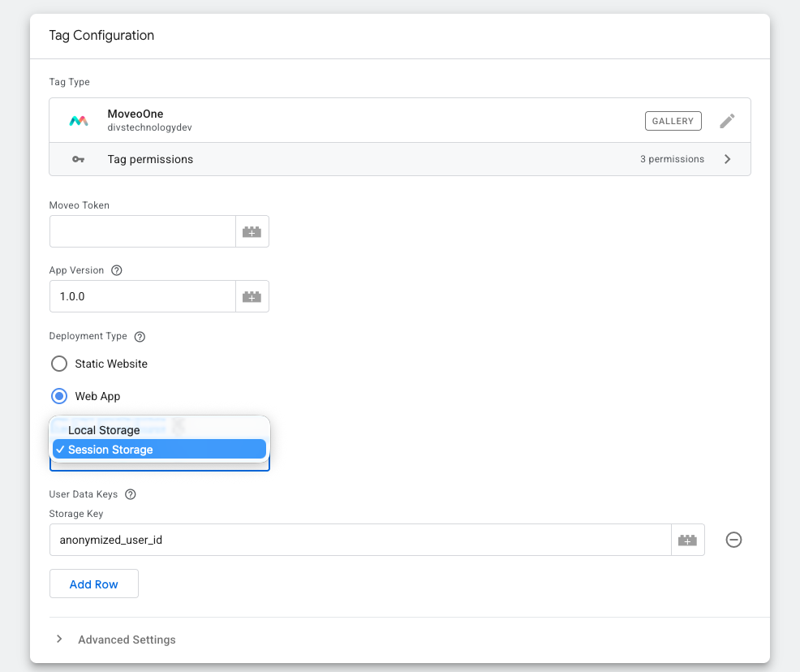
Task: Click Add Row button
Action: point(94,584)
